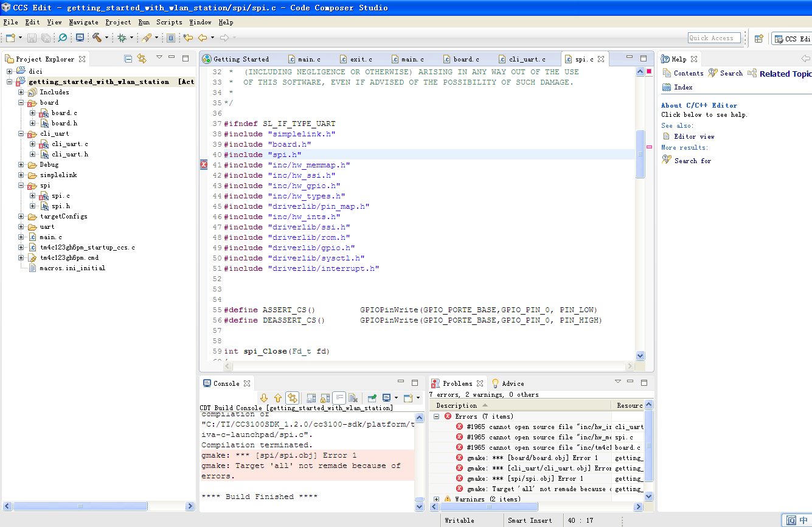Start debugging with the green bug icon
The width and height of the screenshot is (812, 527).
tap(122, 38)
